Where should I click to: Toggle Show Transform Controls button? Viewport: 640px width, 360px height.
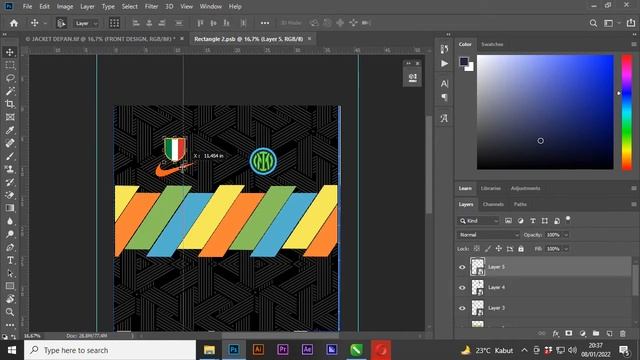coord(114,23)
